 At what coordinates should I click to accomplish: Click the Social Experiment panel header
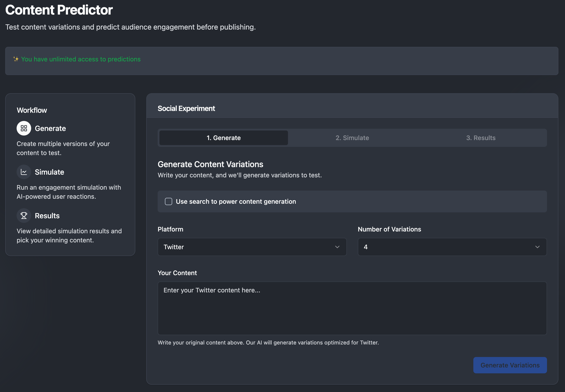pos(186,108)
